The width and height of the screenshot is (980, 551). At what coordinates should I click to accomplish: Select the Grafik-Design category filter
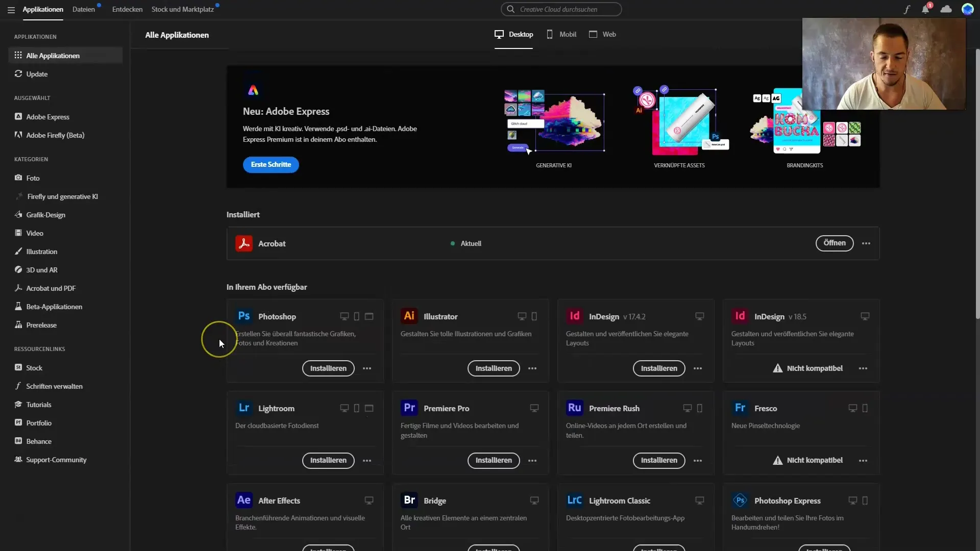pyautogui.click(x=46, y=214)
